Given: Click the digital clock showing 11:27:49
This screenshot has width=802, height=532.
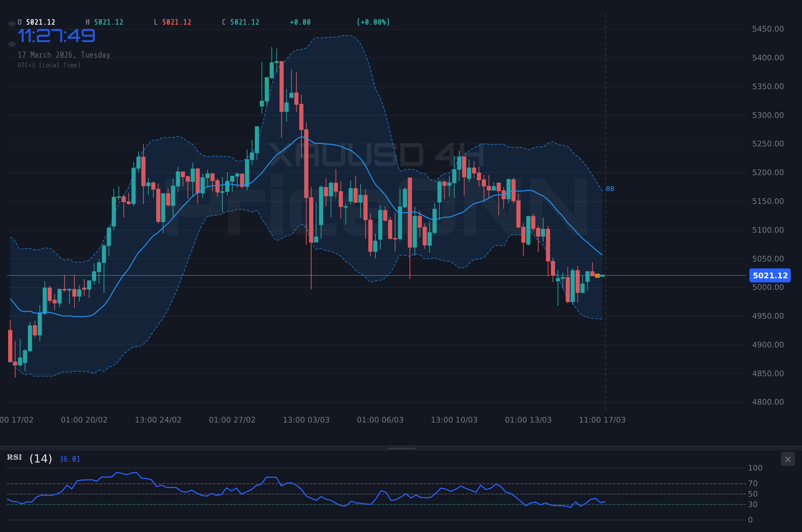Looking at the screenshot, I should (56, 35).
